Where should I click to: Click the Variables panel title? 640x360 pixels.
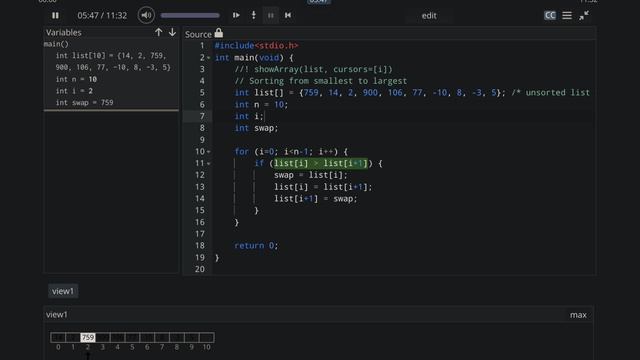pos(64,32)
